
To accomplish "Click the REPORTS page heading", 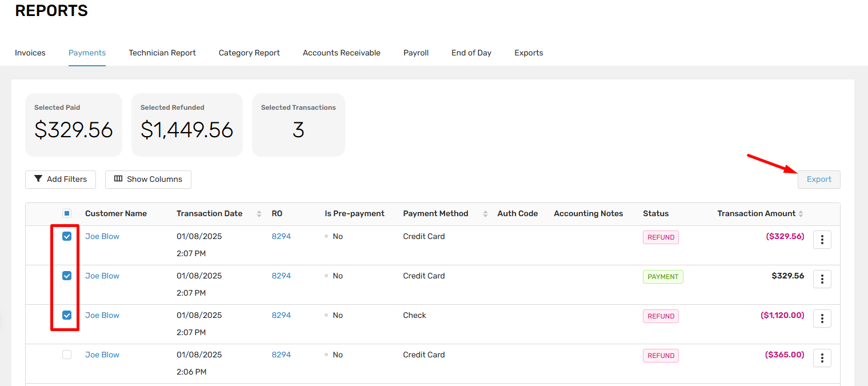I will [x=51, y=10].
